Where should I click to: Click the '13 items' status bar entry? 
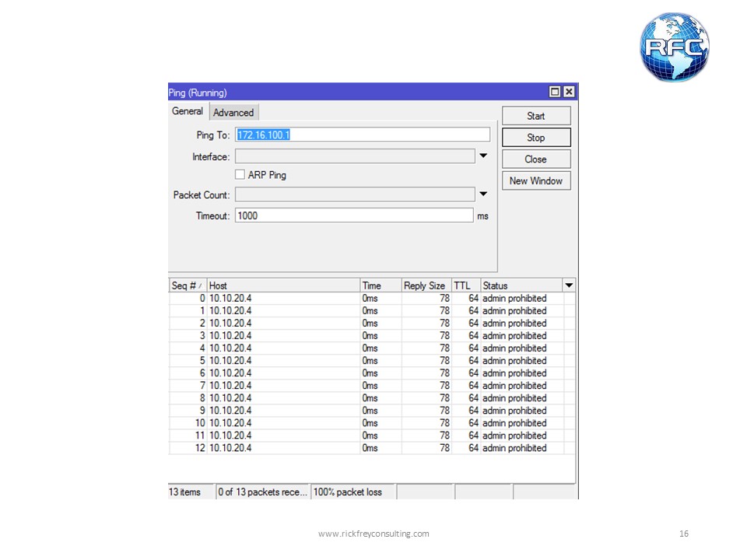point(185,492)
